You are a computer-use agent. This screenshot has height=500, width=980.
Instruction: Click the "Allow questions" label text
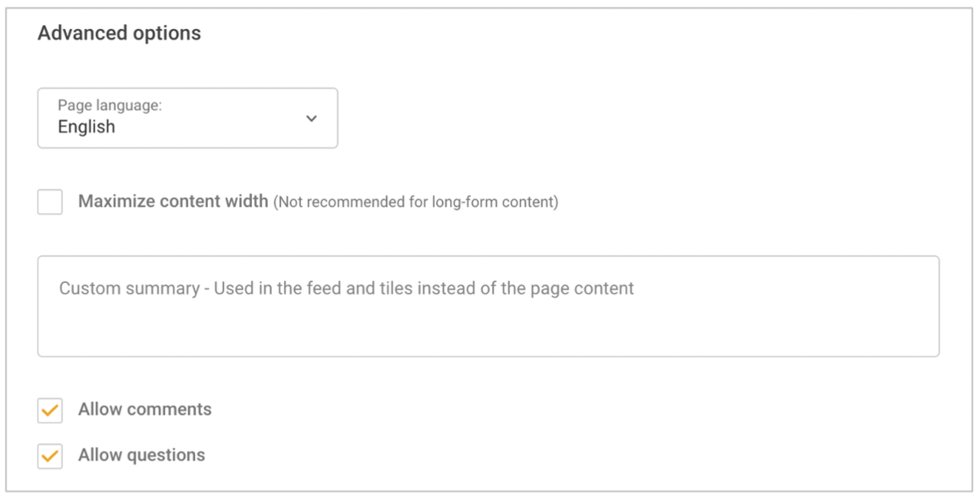click(142, 455)
